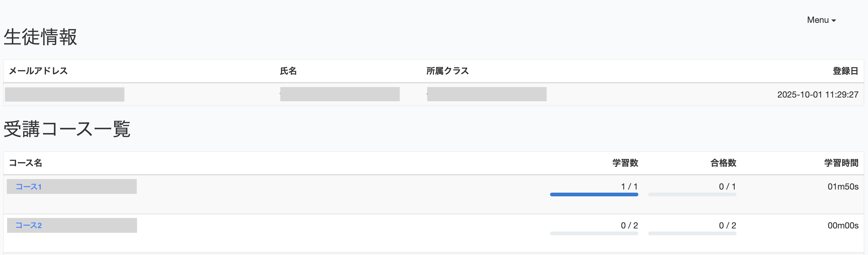This screenshot has width=868, height=255.
Task: Click the 受講コース一覧 section heading
Action: coord(67,129)
